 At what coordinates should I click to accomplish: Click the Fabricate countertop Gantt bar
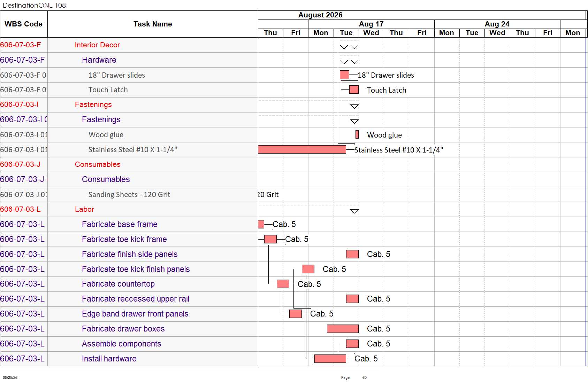(x=283, y=284)
